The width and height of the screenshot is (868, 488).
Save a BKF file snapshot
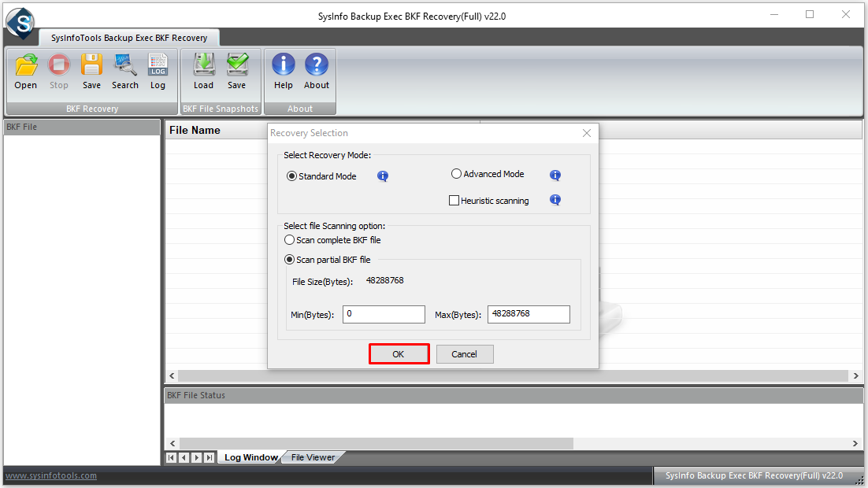pyautogui.click(x=237, y=71)
